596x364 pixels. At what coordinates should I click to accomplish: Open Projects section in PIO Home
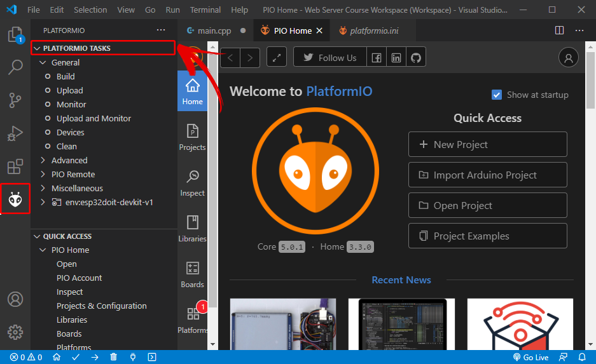(192, 137)
